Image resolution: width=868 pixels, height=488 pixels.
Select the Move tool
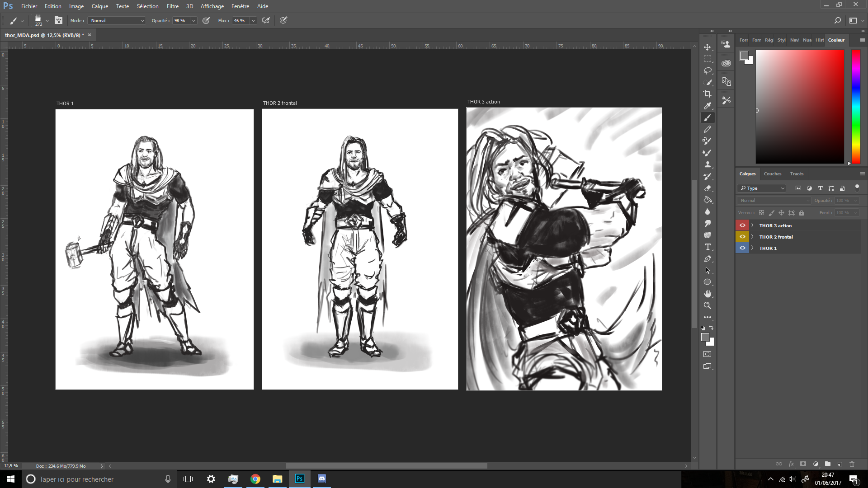click(708, 46)
